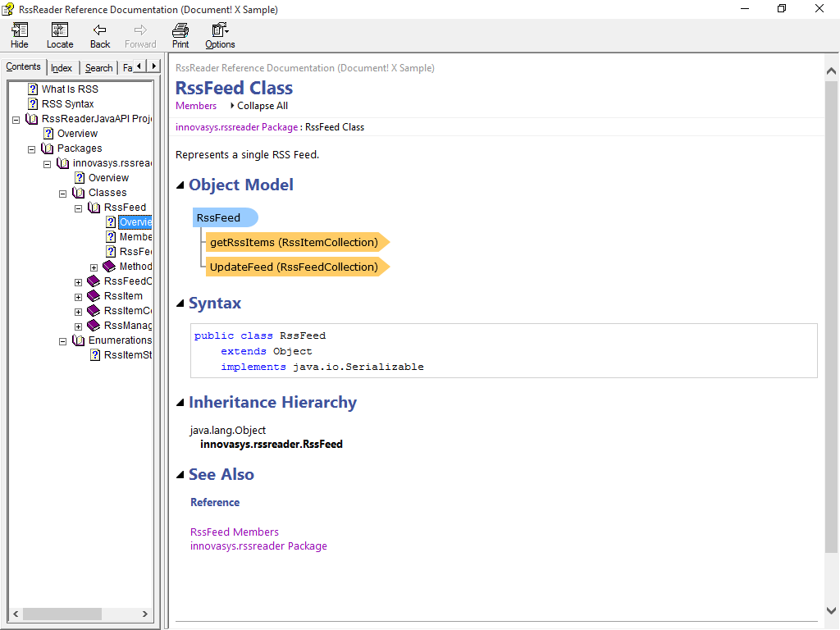
Task: Click the tab strip left arrow
Action: (x=139, y=66)
